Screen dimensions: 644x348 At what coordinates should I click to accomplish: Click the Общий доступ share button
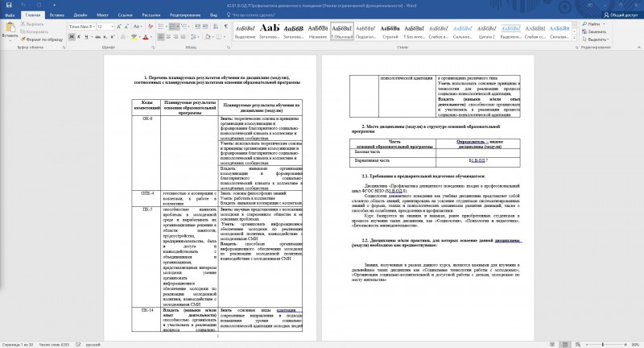click(x=621, y=15)
